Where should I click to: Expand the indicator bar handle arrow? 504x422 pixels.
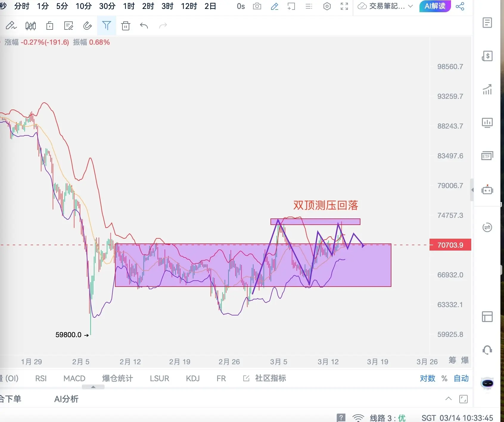(93, 387)
